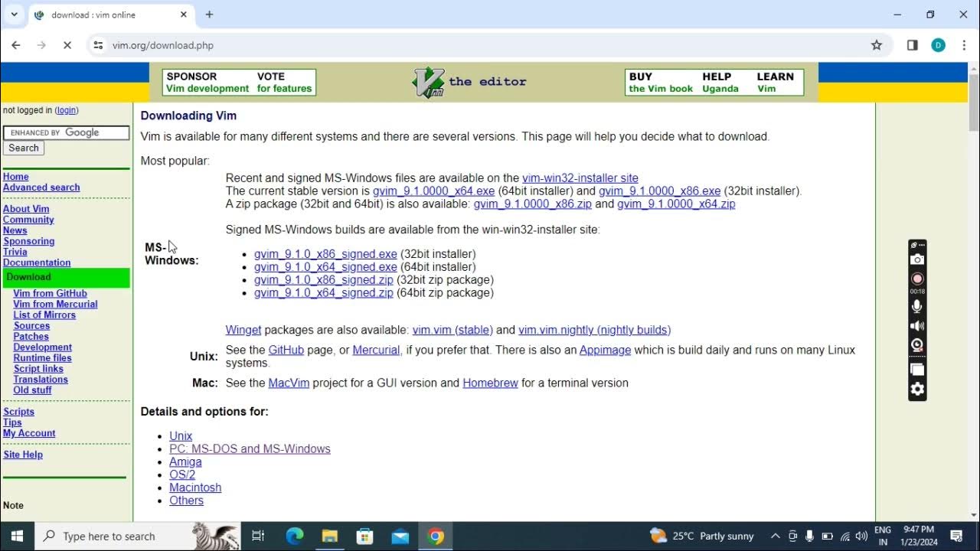Expand the tab search dropdown arrow

14,15
